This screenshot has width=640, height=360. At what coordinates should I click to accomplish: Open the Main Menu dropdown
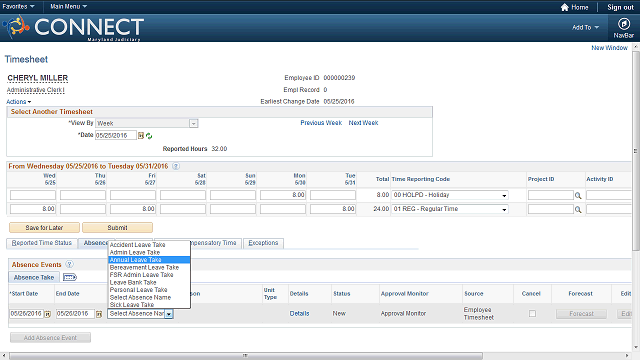(x=69, y=7)
